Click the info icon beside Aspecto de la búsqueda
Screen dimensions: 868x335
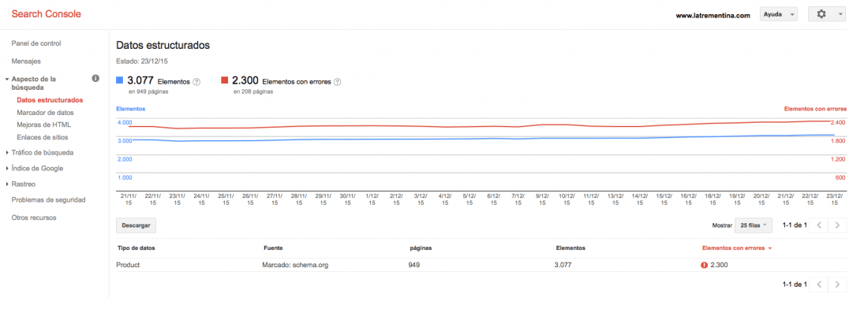(x=95, y=79)
